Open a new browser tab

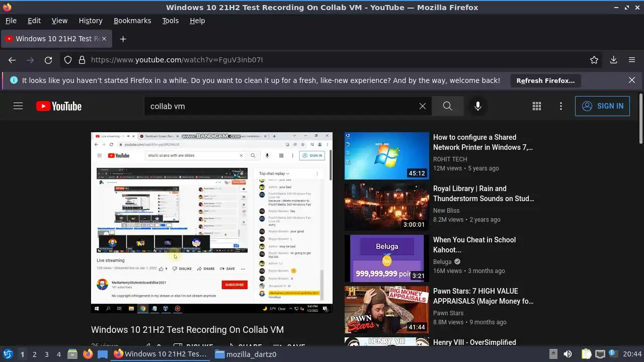pos(123,39)
